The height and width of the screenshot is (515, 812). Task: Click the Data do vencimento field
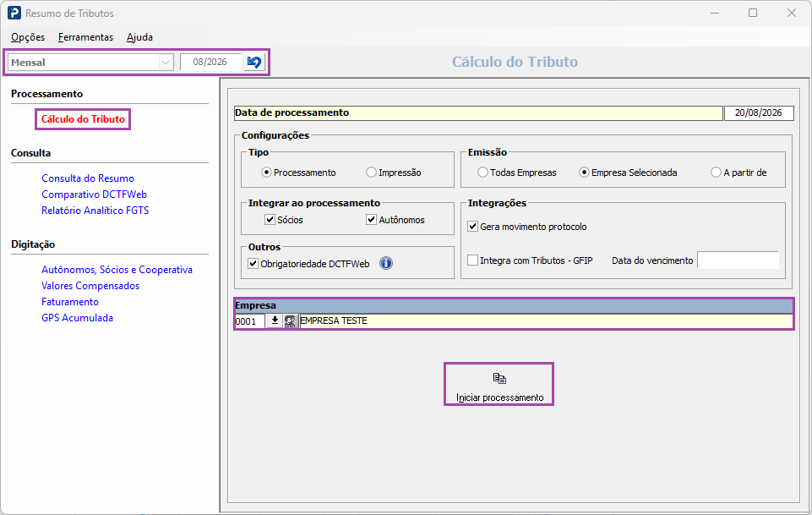tap(738, 260)
